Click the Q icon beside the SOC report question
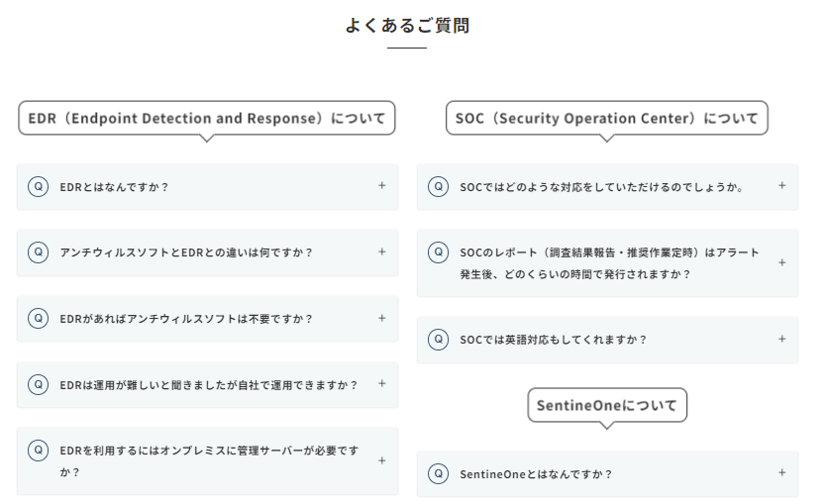Viewport: 827px width, 504px height. coord(438,252)
